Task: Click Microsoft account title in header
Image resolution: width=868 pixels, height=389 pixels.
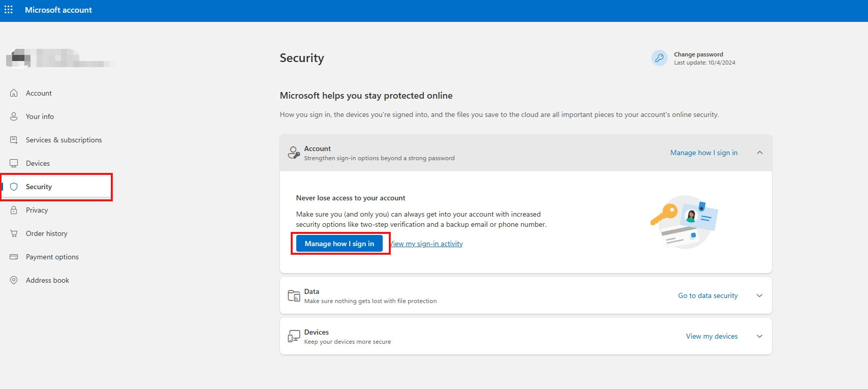Action: (58, 10)
